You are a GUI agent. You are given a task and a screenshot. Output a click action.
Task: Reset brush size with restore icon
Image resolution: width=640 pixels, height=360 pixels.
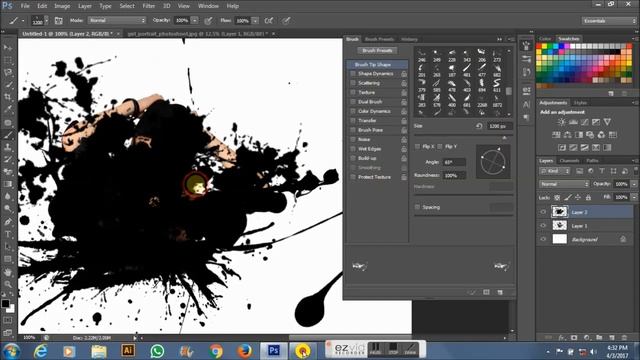tap(479, 126)
